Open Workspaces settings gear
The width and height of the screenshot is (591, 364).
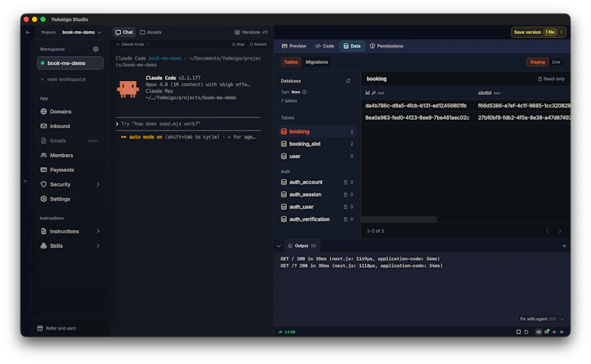pyautogui.click(x=96, y=49)
